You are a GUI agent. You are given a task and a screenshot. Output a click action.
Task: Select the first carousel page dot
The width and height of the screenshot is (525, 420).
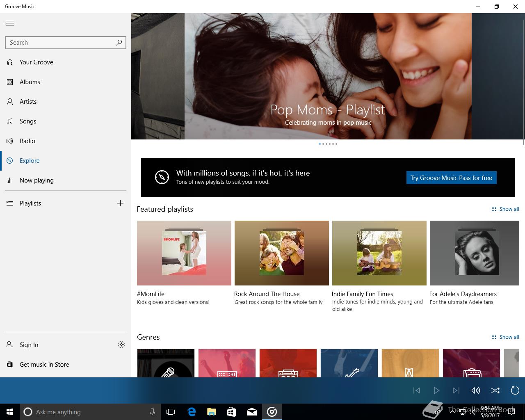[320, 144]
